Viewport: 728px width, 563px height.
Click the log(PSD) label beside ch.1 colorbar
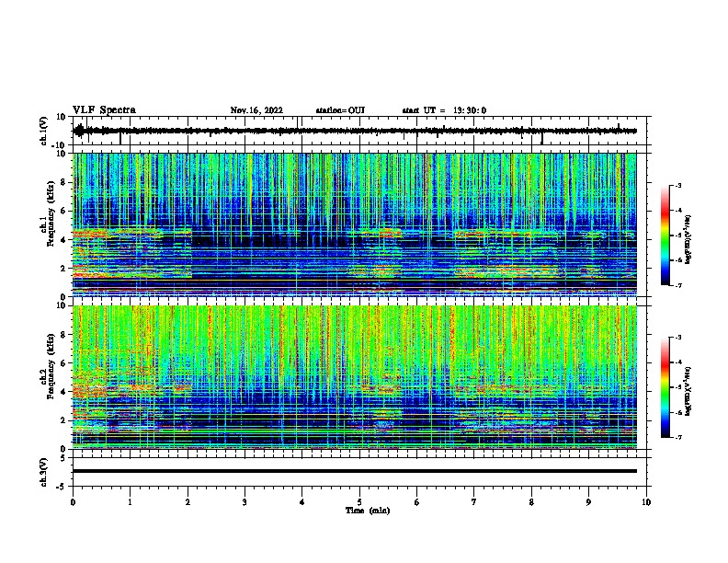point(688,239)
